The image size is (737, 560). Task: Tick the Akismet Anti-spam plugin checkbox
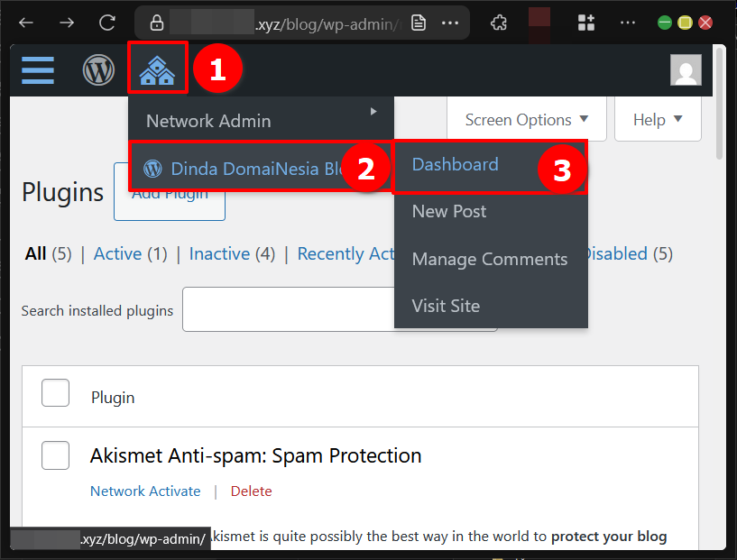point(55,455)
